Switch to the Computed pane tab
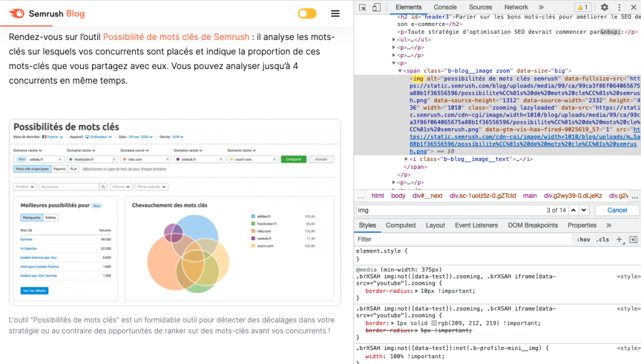This screenshot has height=364, width=641. pos(400,225)
